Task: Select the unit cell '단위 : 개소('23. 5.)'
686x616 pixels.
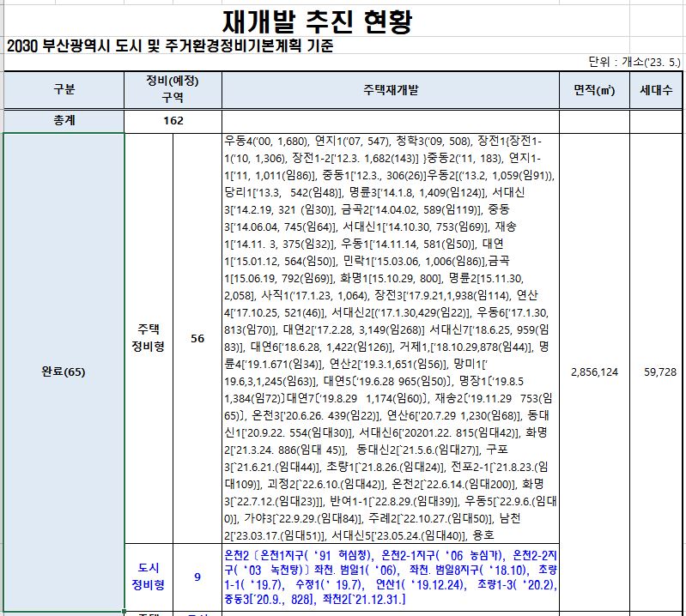Action: coord(634,62)
